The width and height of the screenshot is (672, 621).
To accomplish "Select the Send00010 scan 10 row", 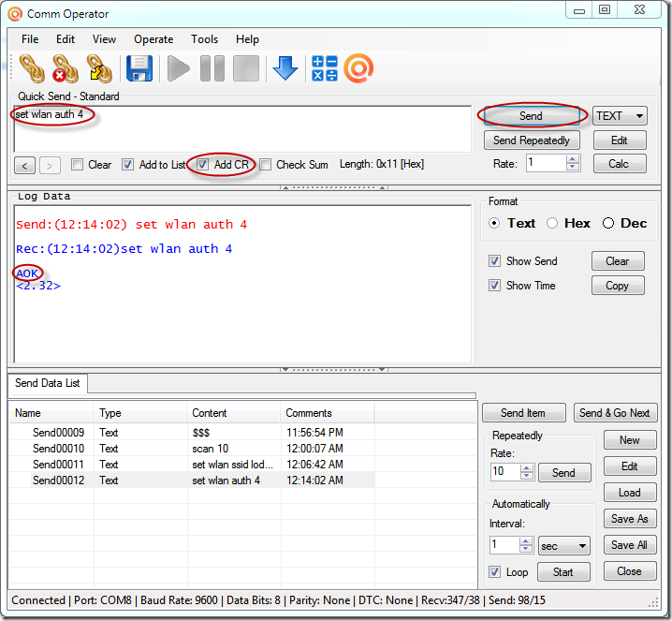I will 192,449.
